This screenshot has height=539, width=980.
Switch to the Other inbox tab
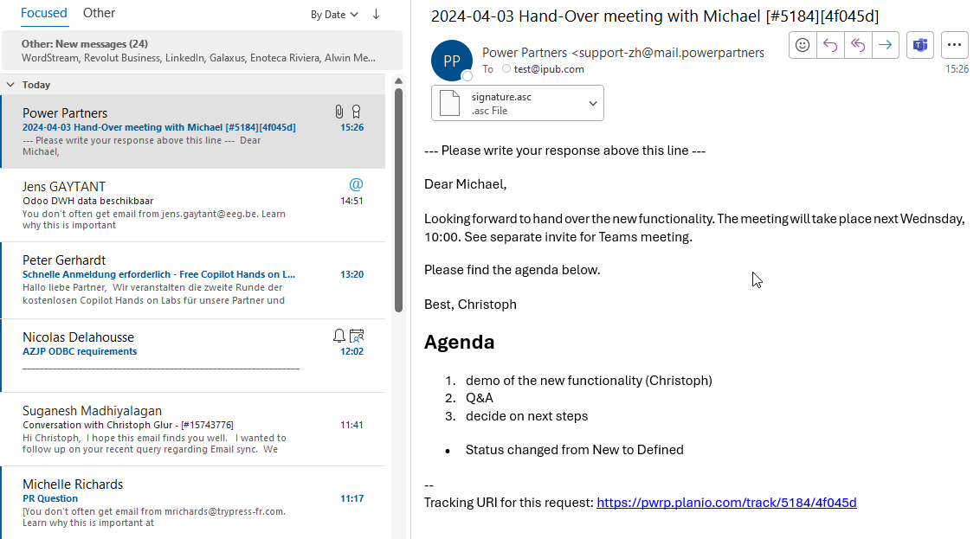click(x=99, y=13)
